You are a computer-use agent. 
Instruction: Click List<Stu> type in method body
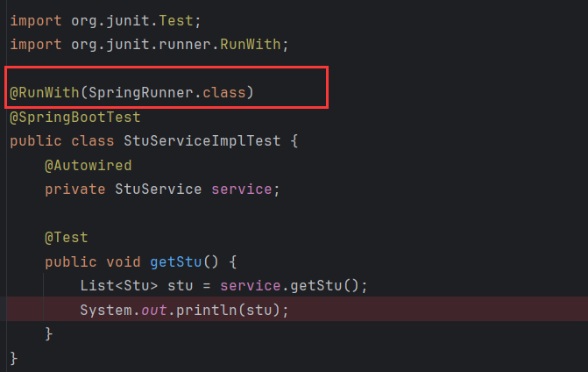tap(118, 286)
